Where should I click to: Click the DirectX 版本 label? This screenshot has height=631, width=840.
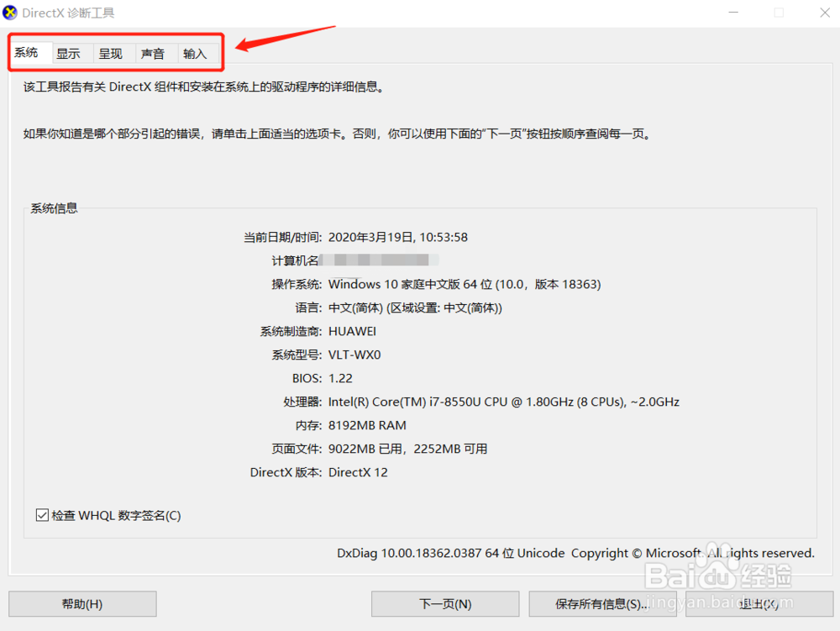point(286,472)
